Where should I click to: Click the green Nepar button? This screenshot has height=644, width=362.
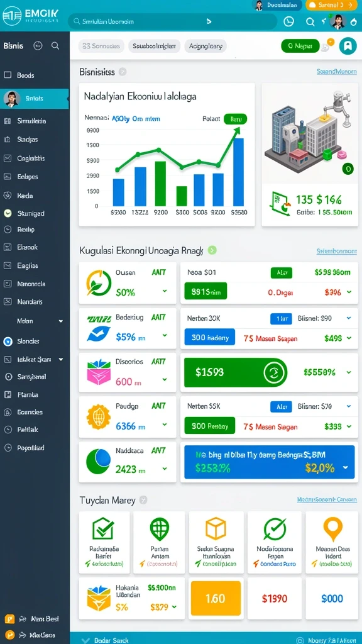click(300, 46)
